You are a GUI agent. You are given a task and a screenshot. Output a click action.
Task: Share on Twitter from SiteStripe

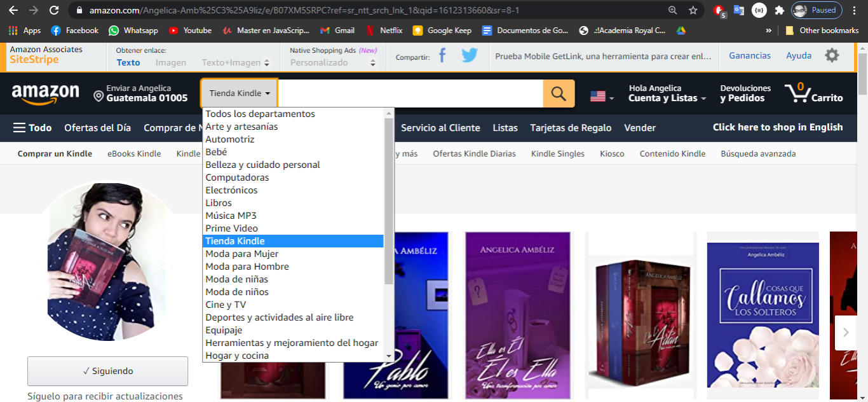[470, 56]
